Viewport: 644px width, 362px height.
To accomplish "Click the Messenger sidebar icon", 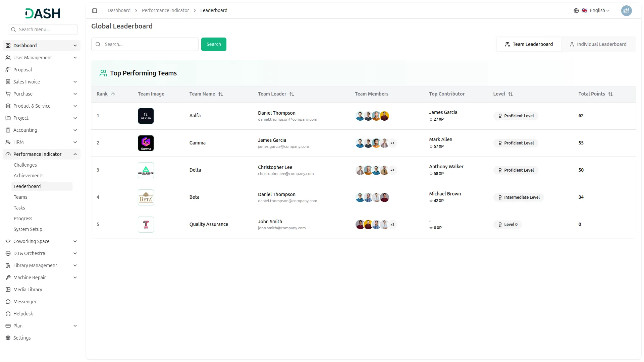I will [8, 302].
